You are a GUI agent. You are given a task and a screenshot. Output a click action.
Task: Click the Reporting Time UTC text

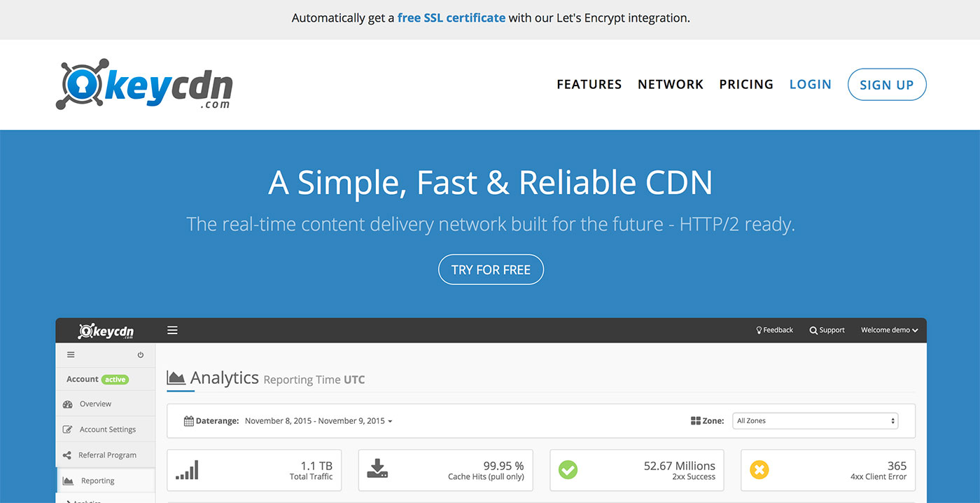[314, 380]
